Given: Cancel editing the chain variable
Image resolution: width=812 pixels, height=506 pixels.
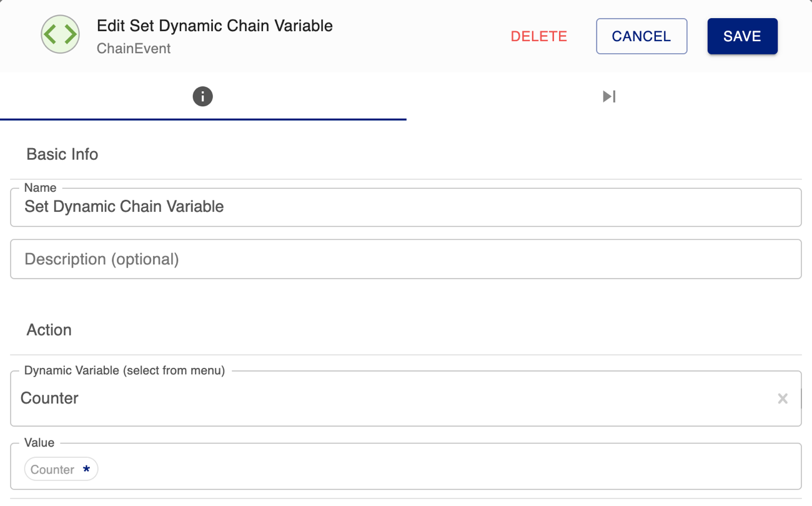Looking at the screenshot, I should coord(641,36).
